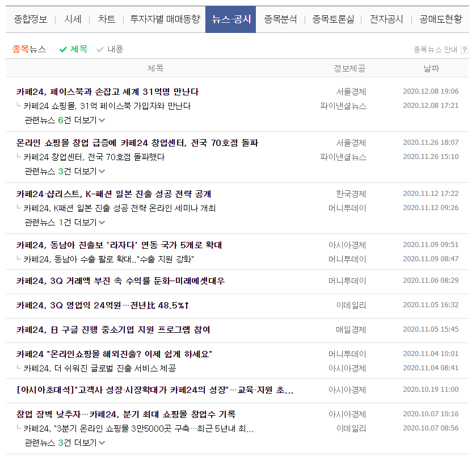Screen dimensions: 476x460
Task: Click the 종목뉴스 안내 question mark icon
Action: click(464, 50)
